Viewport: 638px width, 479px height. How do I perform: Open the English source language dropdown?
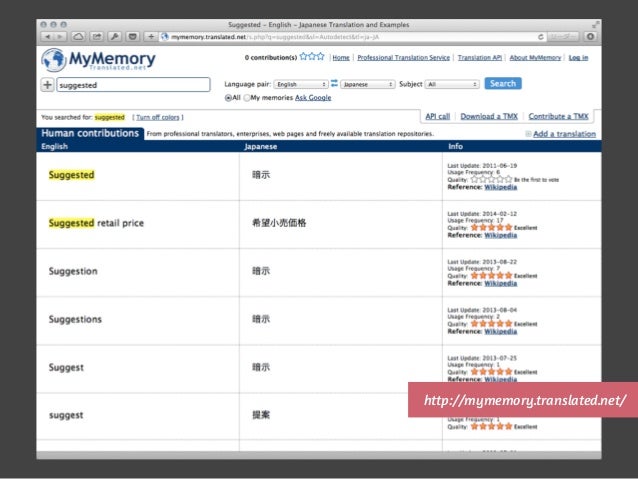(x=301, y=84)
